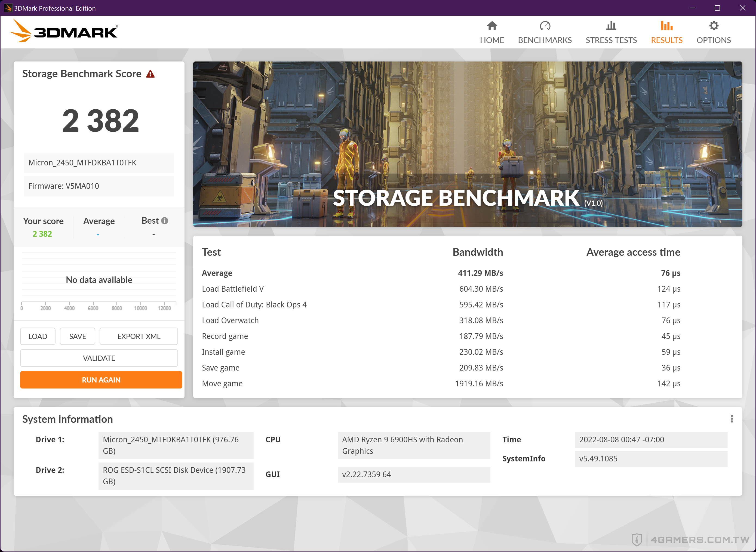Click the large 2 382 score
The width and height of the screenshot is (756, 552).
coord(100,121)
